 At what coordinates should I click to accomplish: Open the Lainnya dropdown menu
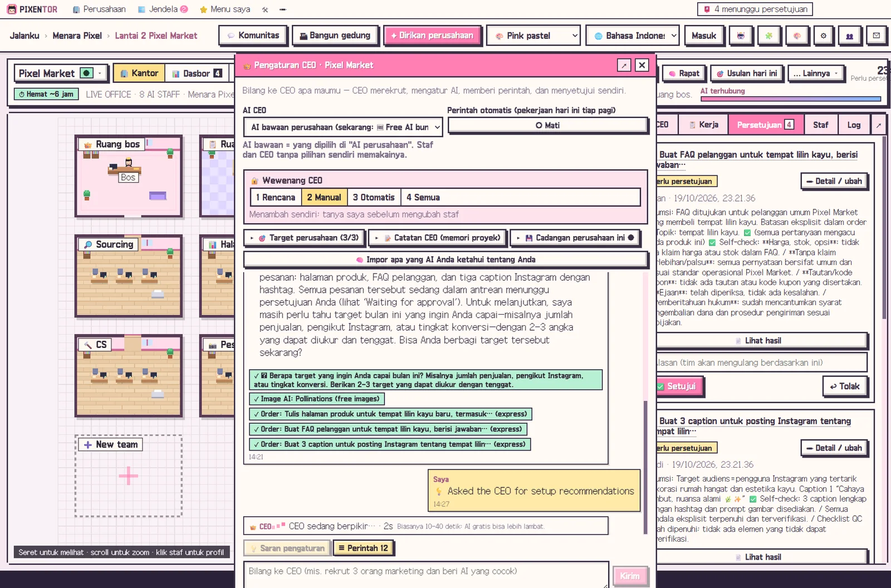[x=816, y=73]
